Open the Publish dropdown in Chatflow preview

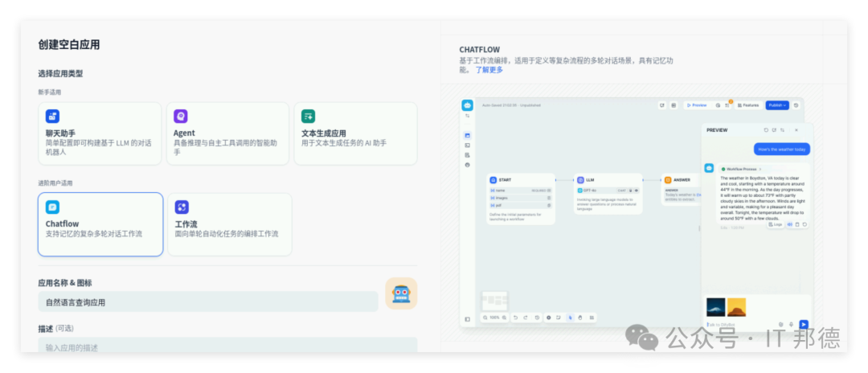click(x=777, y=105)
